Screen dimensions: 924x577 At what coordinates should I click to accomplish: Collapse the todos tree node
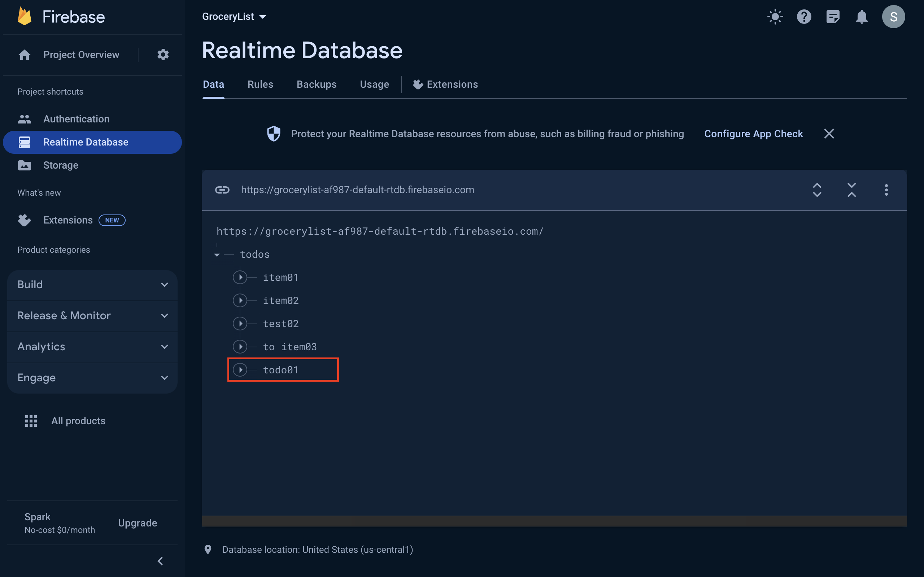coord(217,255)
